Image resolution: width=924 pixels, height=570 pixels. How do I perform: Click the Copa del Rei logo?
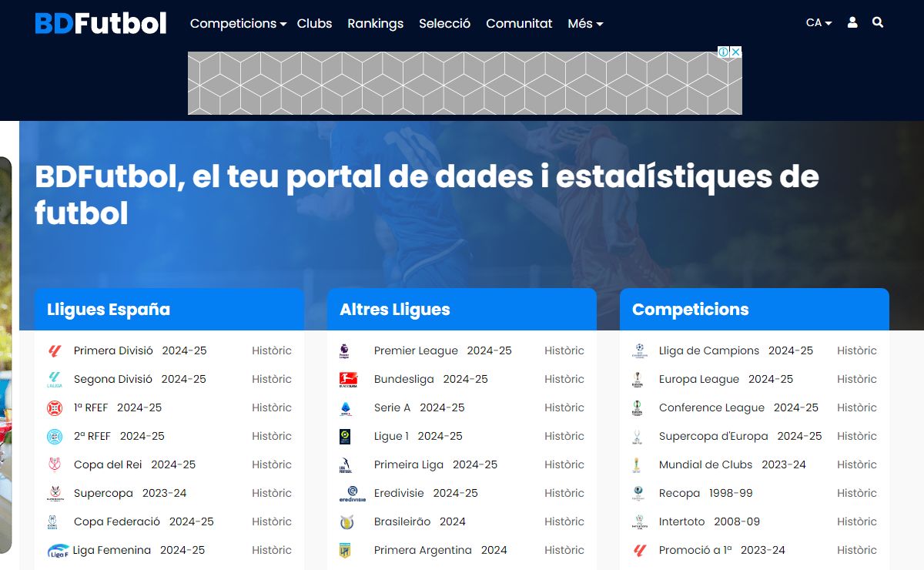coord(54,464)
